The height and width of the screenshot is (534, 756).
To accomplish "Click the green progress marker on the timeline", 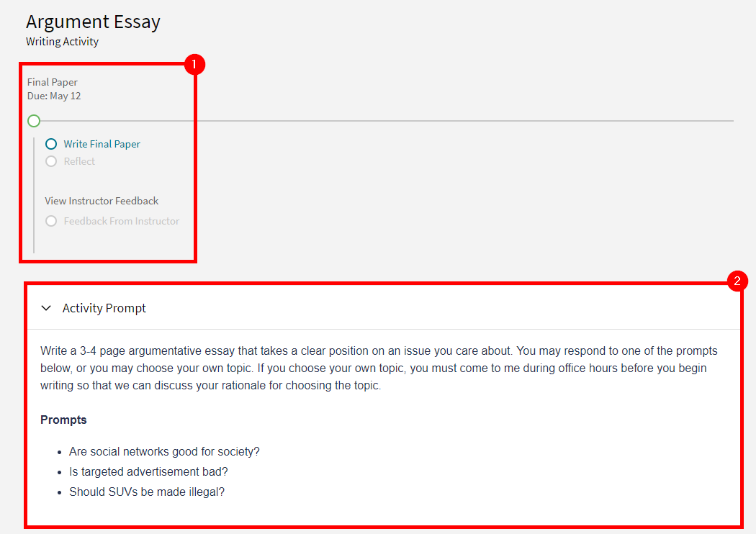I will (33, 121).
